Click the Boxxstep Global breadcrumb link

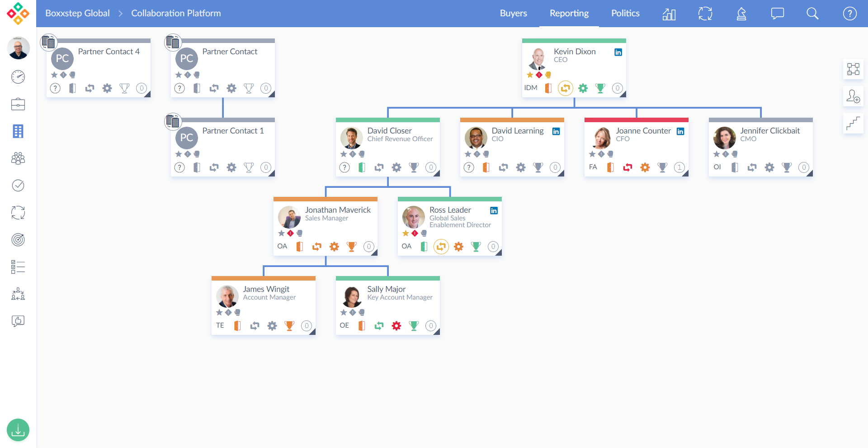(x=77, y=14)
